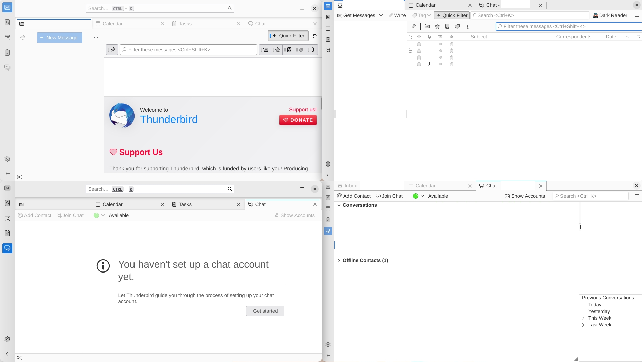Click attachment column header in top-right message list
Screen dimensions: 644x362
pyautogui.click(x=429, y=37)
